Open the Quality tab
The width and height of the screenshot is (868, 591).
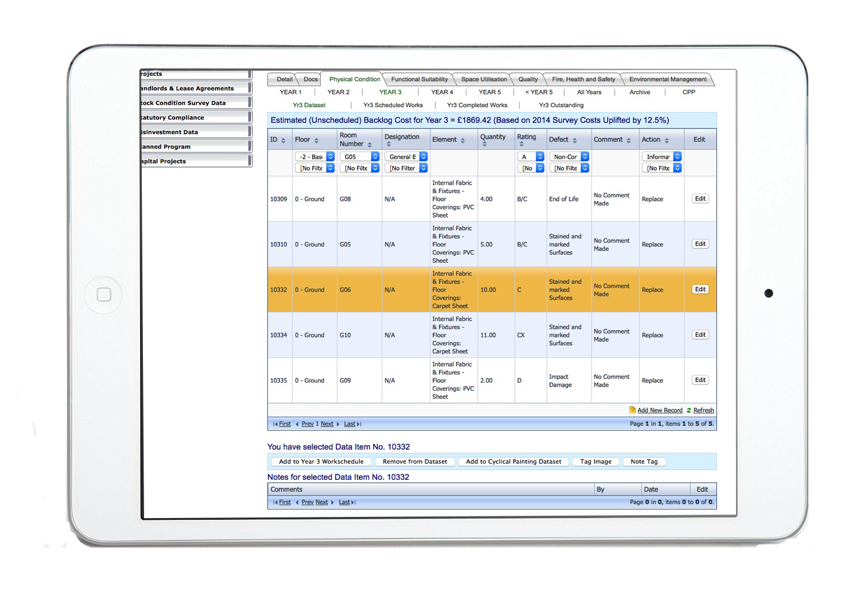(x=528, y=79)
